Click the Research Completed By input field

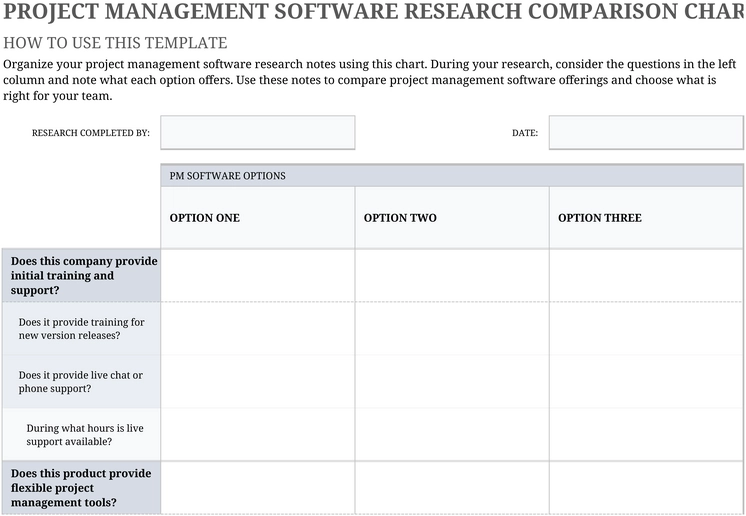tap(257, 132)
